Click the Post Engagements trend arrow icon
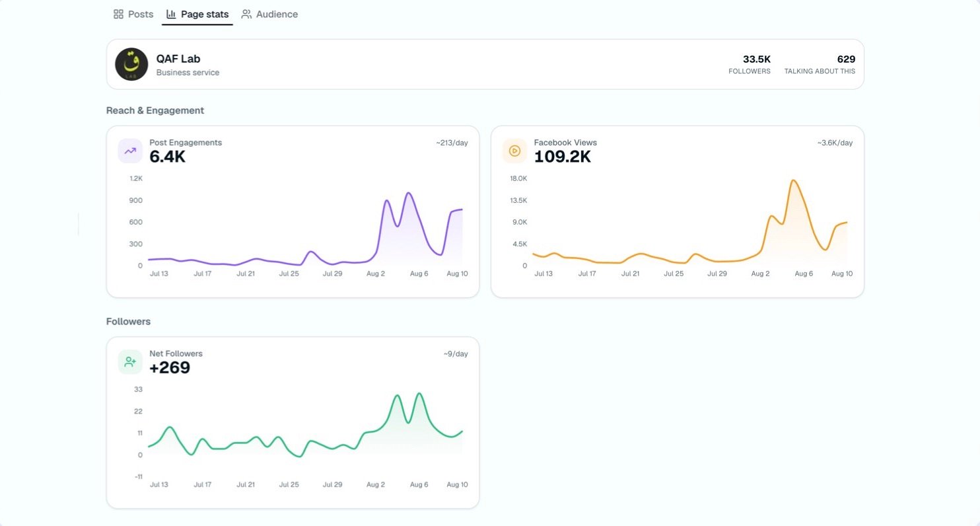Screen dimensions: 980x526 coord(130,151)
